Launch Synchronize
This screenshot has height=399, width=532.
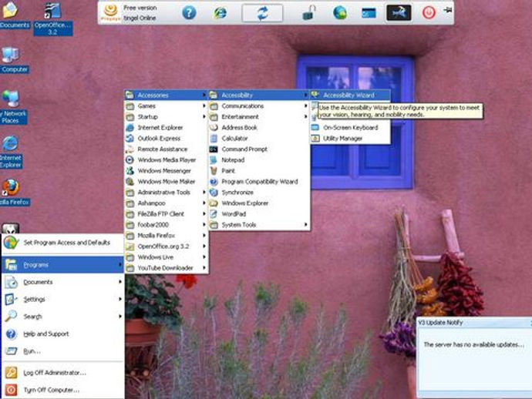tap(259, 193)
